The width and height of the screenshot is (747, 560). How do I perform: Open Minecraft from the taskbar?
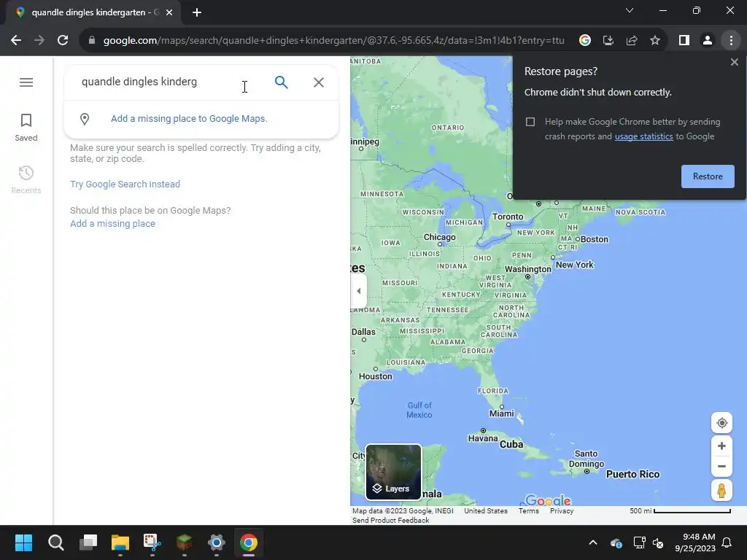[185, 542]
